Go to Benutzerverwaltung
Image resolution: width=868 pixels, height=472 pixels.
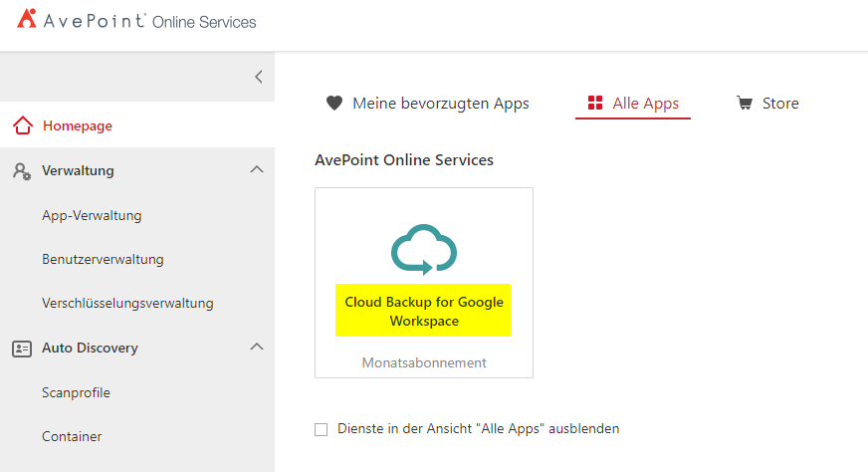coord(103,260)
